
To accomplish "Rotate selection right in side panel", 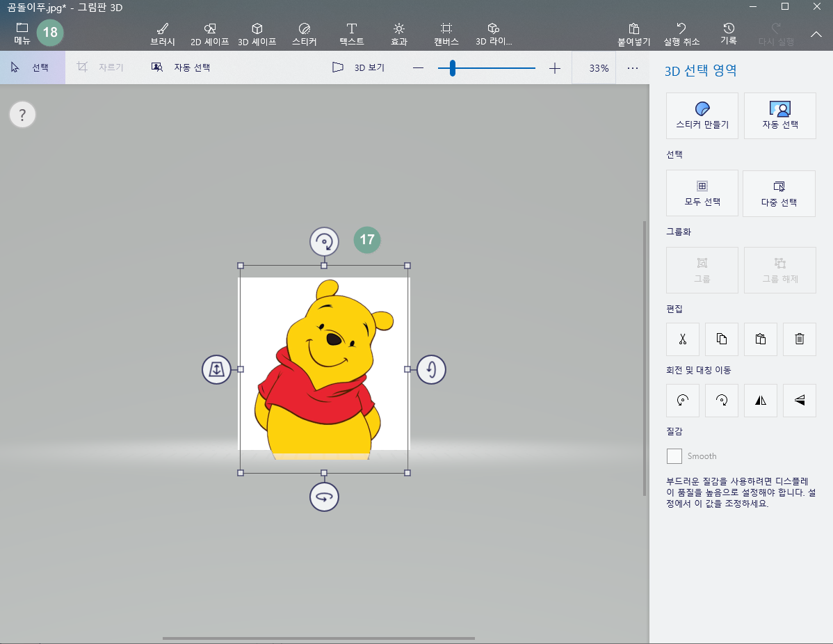I will pos(722,401).
